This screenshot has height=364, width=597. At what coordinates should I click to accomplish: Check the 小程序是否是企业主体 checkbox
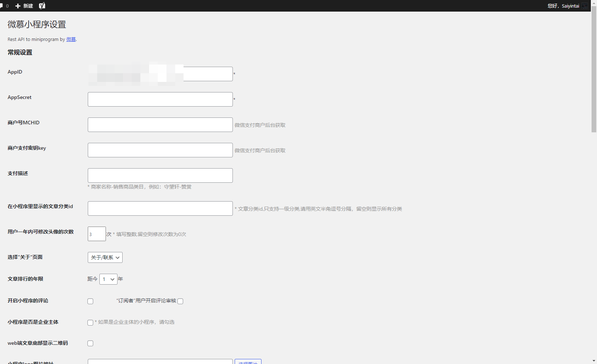click(90, 322)
